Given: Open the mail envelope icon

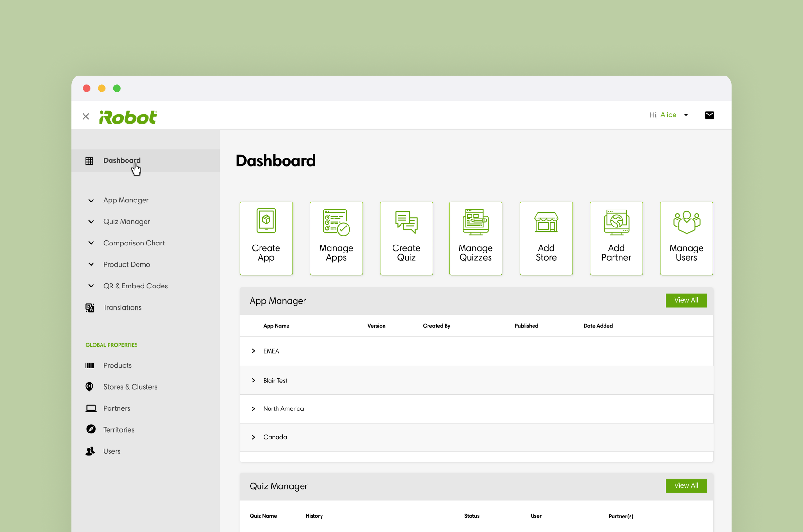Looking at the screenshot, I should click(709, 115).
